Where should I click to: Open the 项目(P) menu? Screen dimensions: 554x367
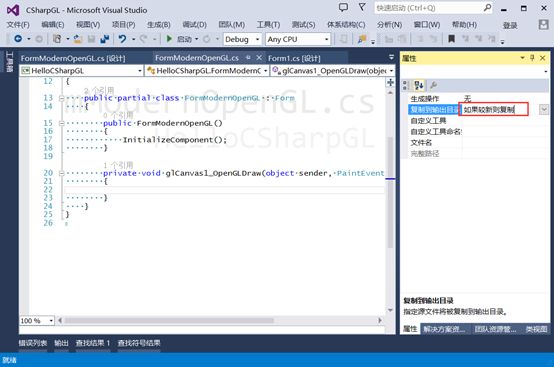(x=123, y=25)
